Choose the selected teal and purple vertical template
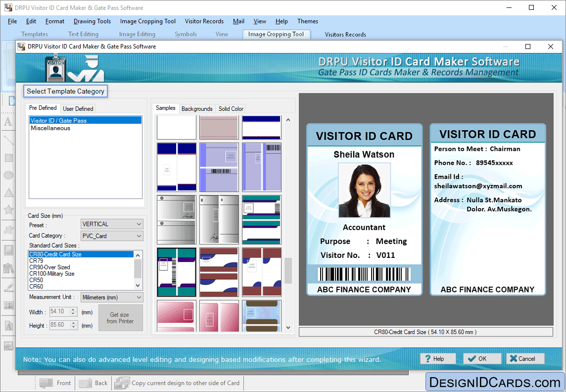The width and height of the screenshot is (566, 392). tap(177, 272)
